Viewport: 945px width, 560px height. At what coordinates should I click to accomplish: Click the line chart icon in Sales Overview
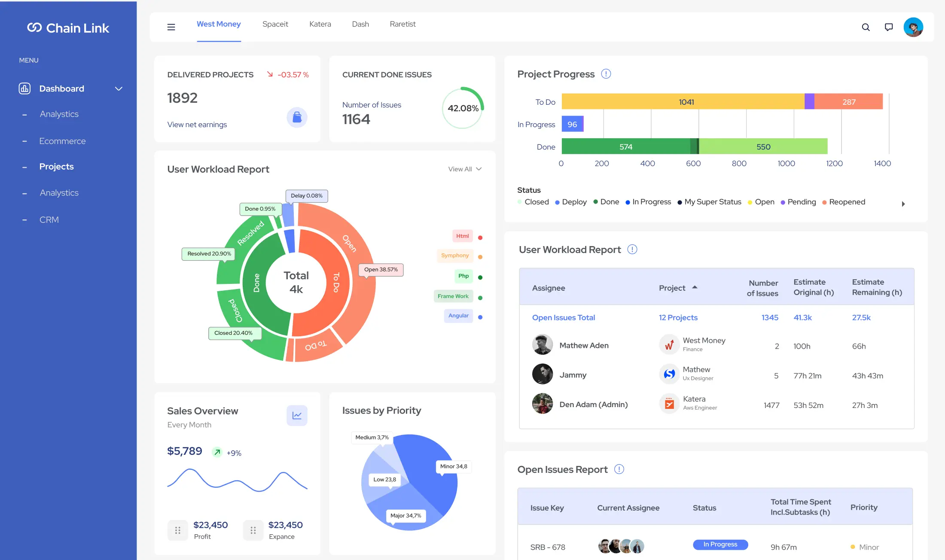(x=297, y=415)
